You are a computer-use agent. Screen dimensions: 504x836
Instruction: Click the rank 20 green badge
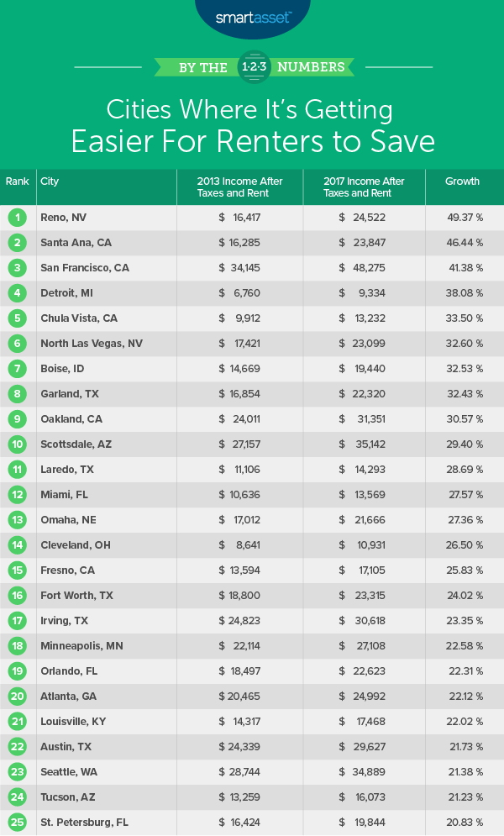tap(18, 697)
